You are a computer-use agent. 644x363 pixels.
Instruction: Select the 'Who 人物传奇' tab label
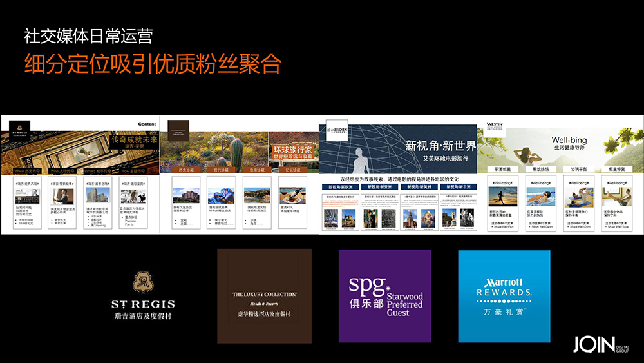click(62, 171)
